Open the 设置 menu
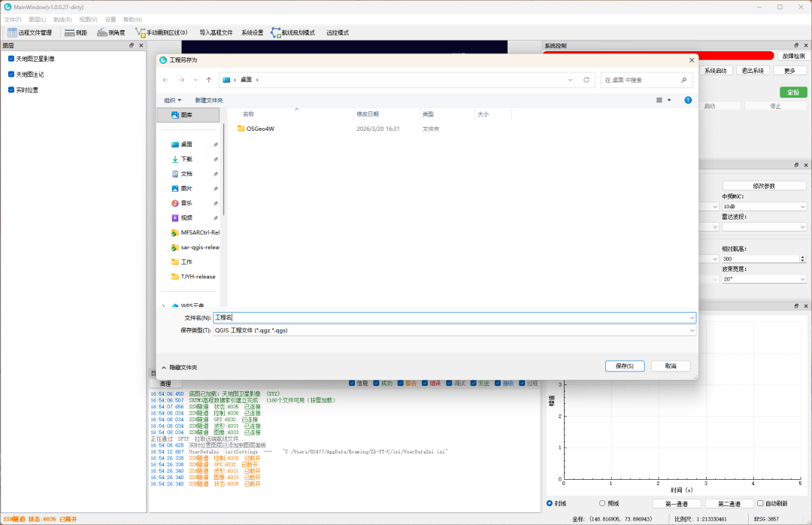 point(111,20)
